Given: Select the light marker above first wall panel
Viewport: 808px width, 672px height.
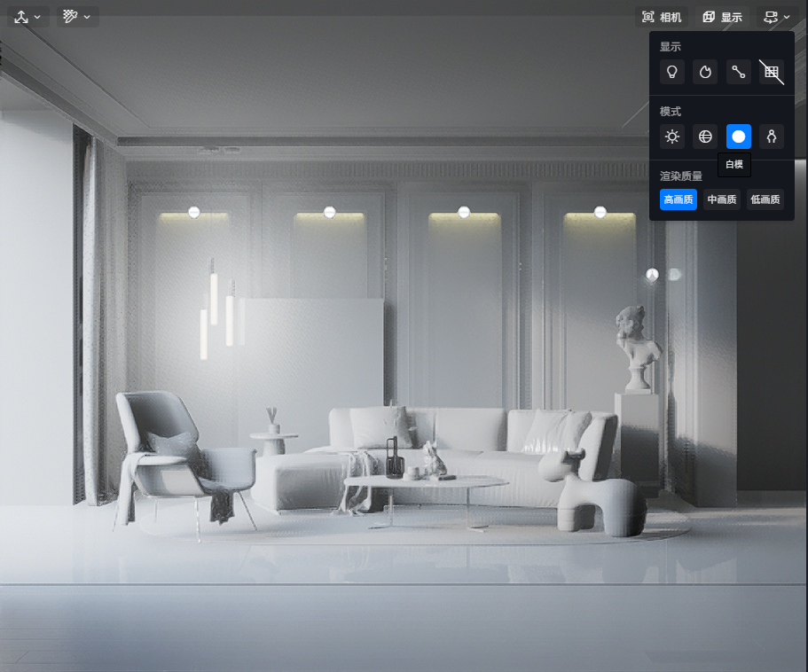Looking at the screenshot, I should coord(193,212).
